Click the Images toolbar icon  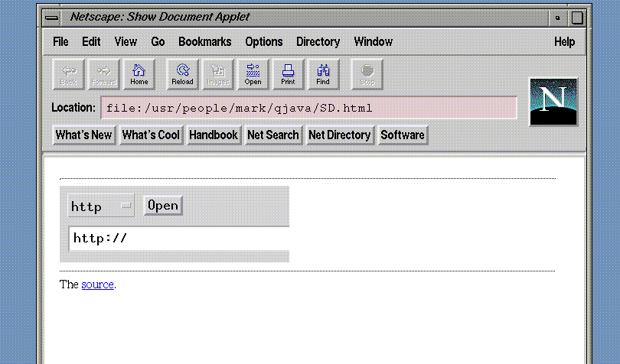(x=218, y=74)
